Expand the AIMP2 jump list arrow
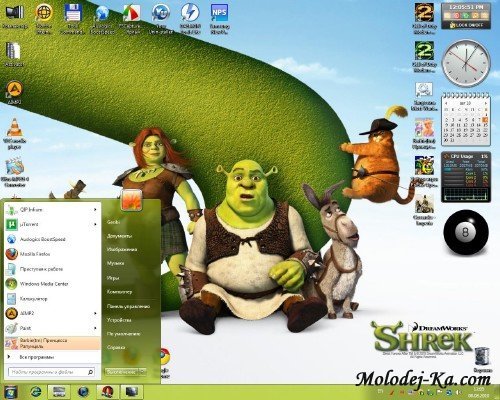Image resolution: width=500 pixels, height=400 pixels. click(95, 313)
